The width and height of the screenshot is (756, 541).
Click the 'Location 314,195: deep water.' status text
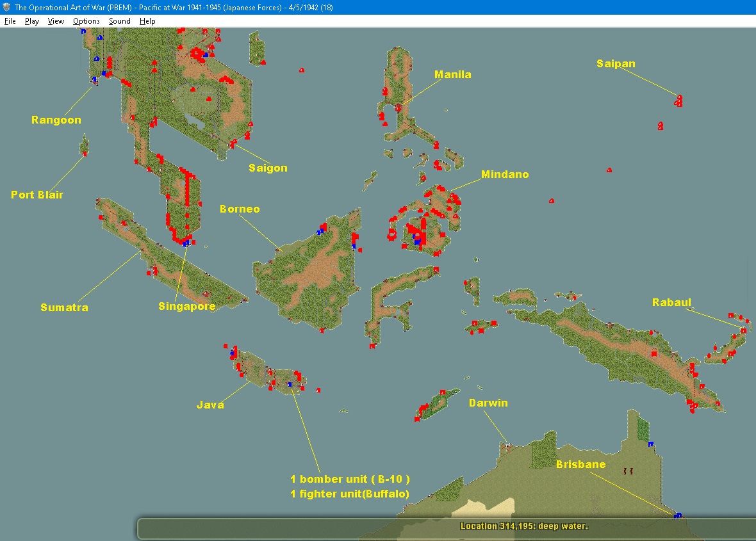click(x=524, y=526)
